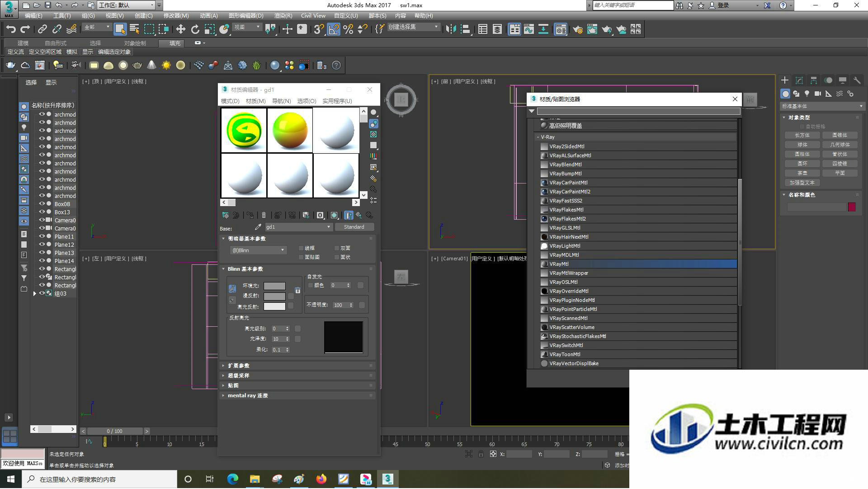Click the help question icon in shelf
Viewport: 868px width, 489px height.
336,66
